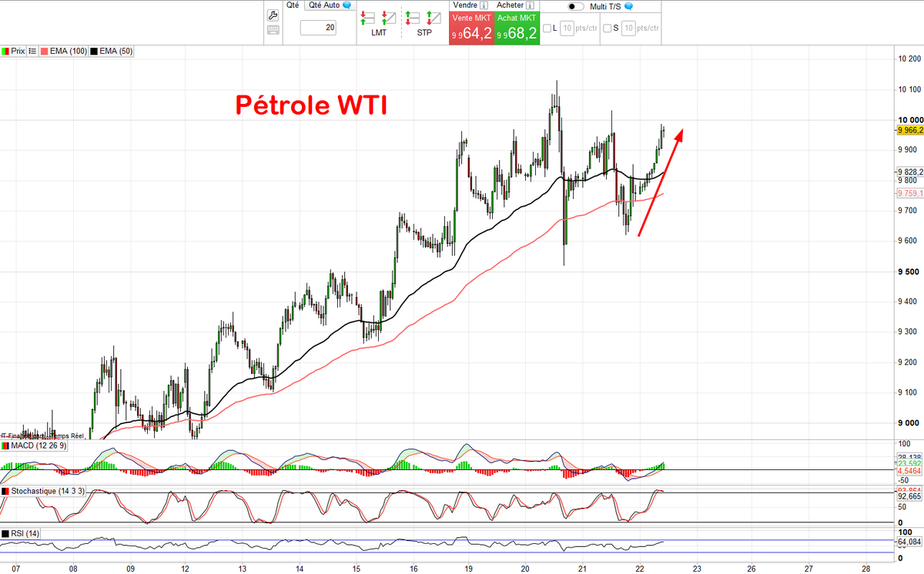Image resolution: width=924 pixels, height=574 pixels.
Task: Enable the S checkbox
Action: [x=608, y=28]
